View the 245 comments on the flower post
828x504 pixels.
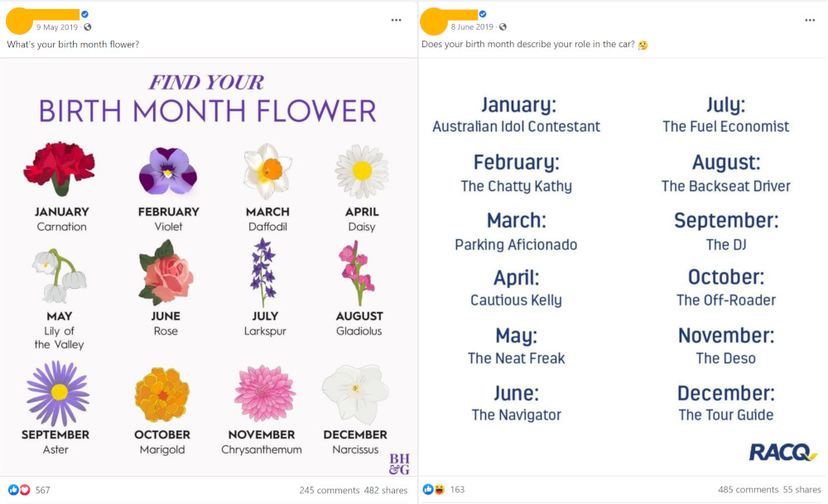[329, 490]
